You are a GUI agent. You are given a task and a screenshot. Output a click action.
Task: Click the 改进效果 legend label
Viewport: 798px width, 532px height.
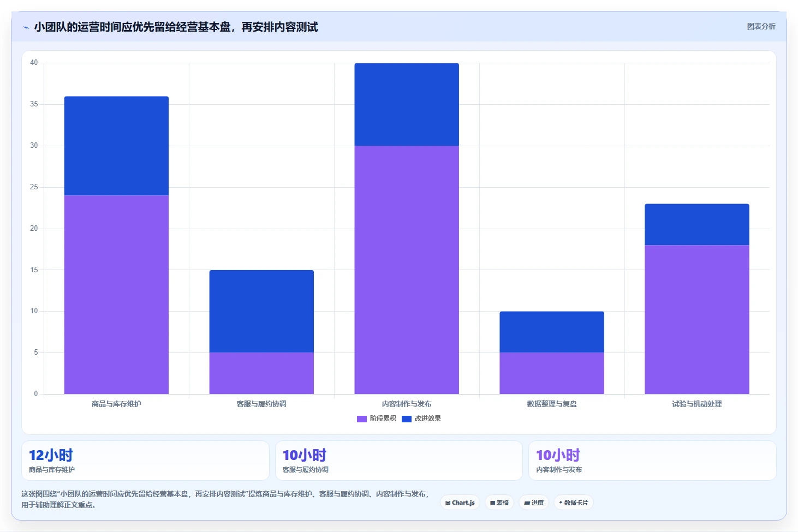pyautogui.click(x=428, y=419)
